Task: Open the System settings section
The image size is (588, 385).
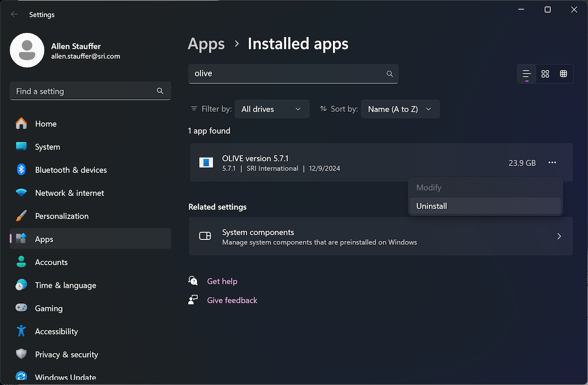Action: pos(47,146)
